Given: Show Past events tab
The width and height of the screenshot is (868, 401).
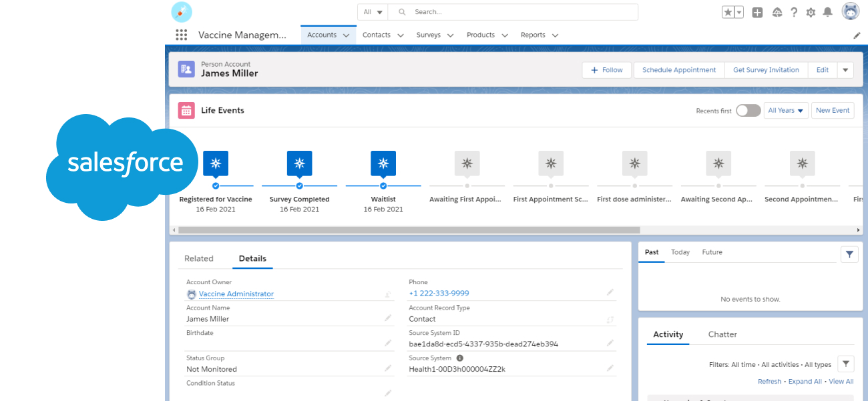Looking at the screenshot, I should 652,252.
